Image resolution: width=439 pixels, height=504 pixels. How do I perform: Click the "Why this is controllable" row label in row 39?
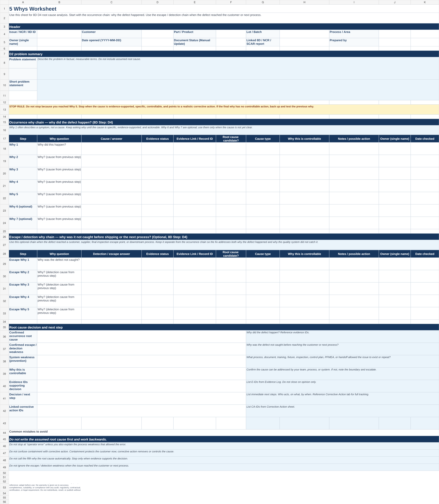coord(23,373)
